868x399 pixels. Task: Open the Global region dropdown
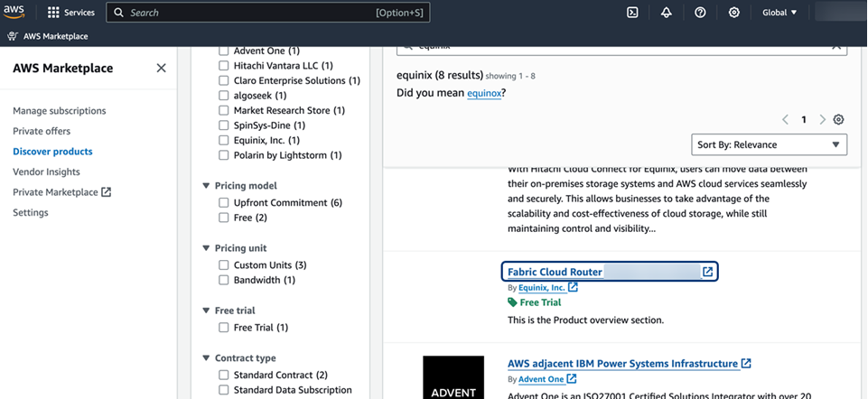pos(779,12)
